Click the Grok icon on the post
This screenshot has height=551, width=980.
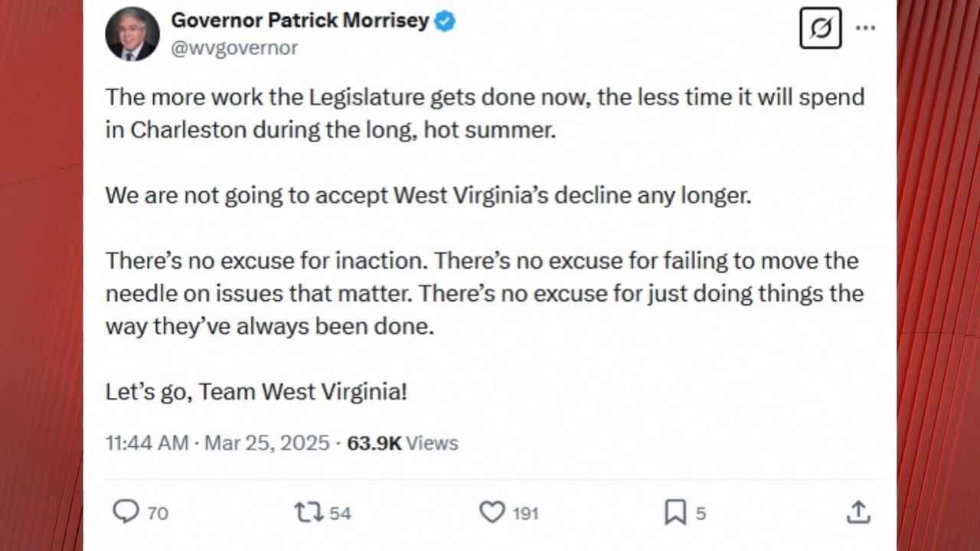(x=820, y=28)
